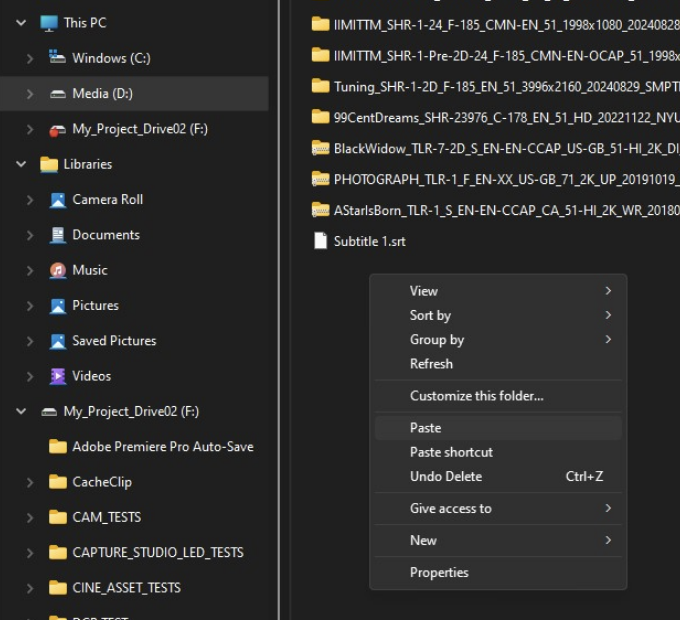Expand the Windows (C:) tree node
The height and width of the screenshot is (620, 680).
pos(29,58)
